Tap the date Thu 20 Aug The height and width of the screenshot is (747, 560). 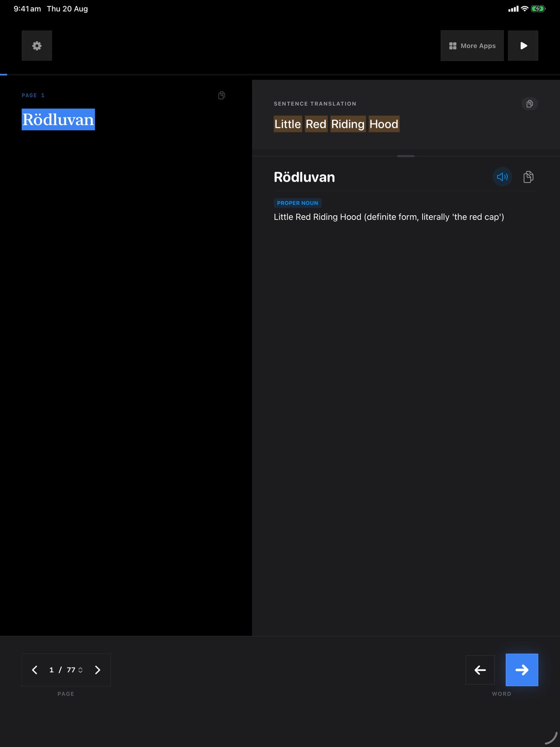coord(67,9)
